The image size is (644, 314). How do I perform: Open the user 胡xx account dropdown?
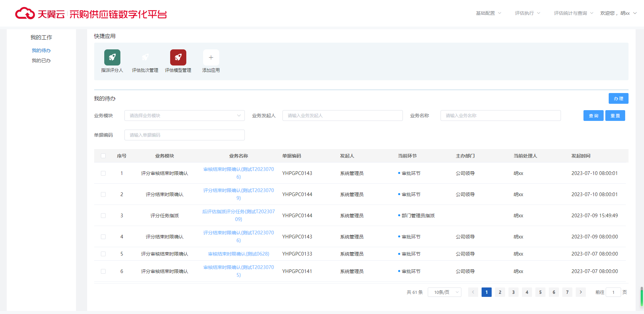(618, 13)
